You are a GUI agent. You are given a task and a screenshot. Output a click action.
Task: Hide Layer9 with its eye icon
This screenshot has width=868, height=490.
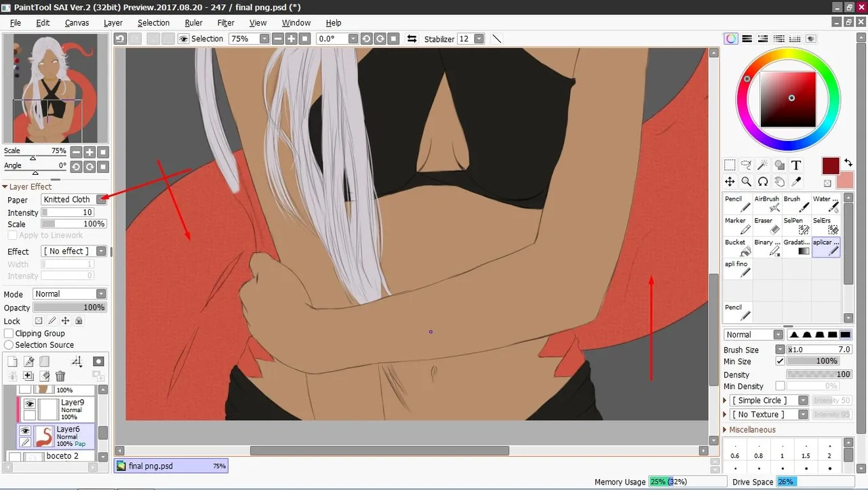point(29,404)
